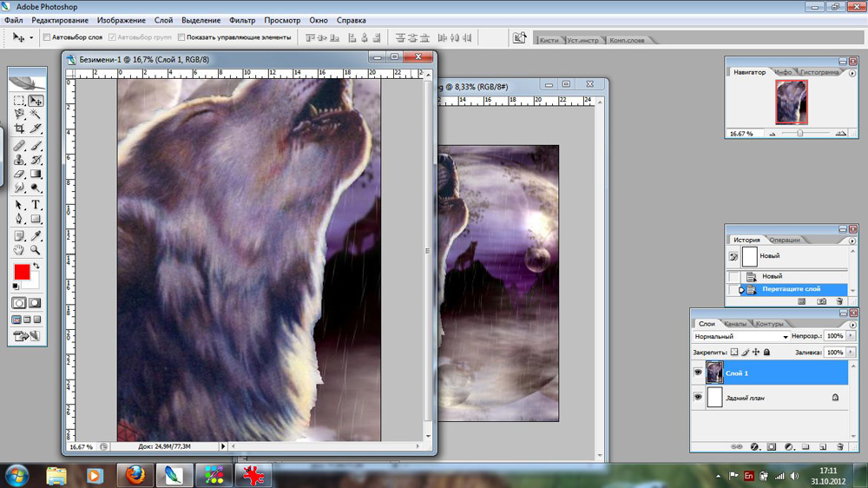The image size is (868, 488).
Task: Hide Задний план layer visibility eye
Action: (x=698, y=397)
